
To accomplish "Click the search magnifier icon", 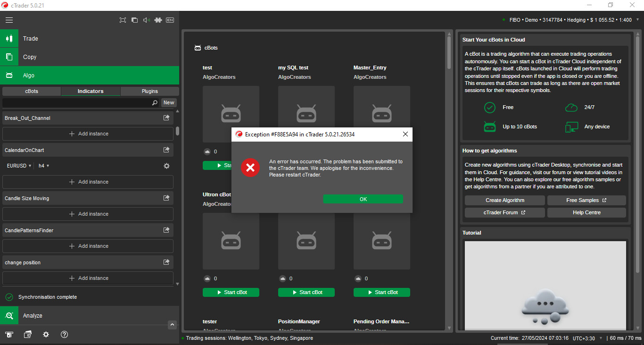I will point(155,102).
